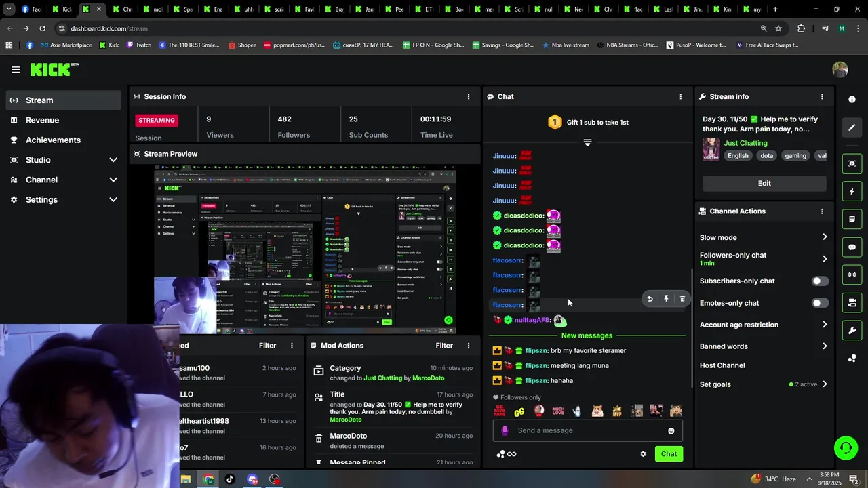
Task: Open the Shopee bookmark
Action: (242, 45)
